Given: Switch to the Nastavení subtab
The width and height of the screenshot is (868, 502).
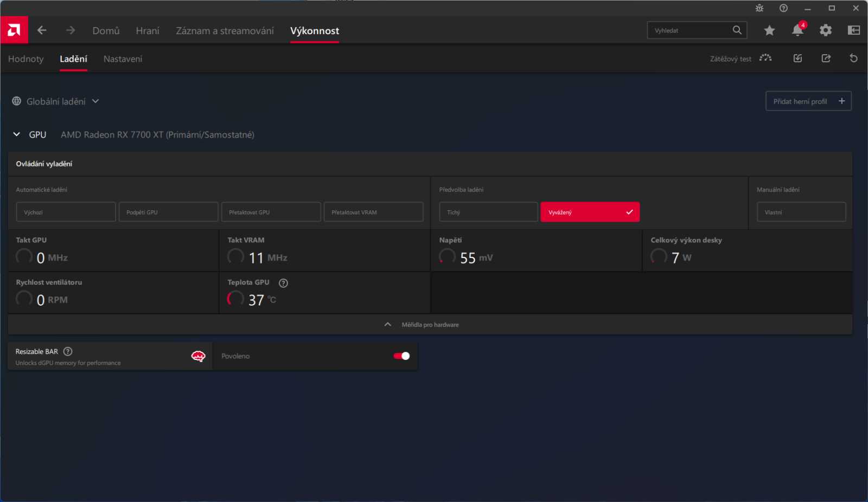Looking at the screenshot, I should pyautogui.click(x=123, y=59).
